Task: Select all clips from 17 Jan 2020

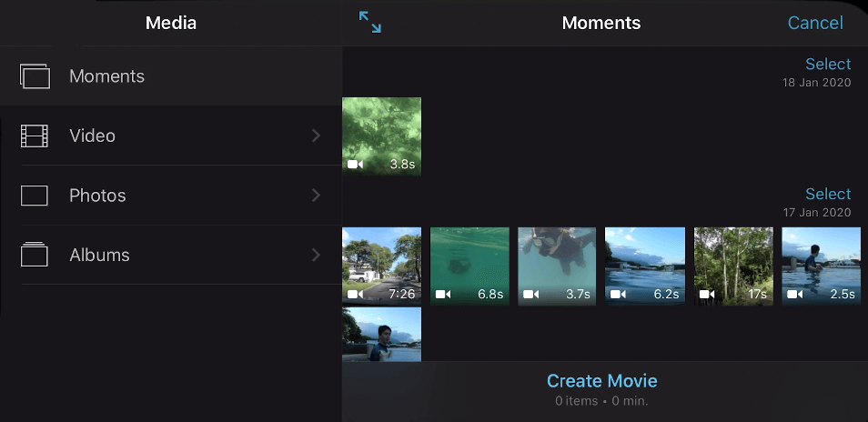Action: [x=828, y=194]
